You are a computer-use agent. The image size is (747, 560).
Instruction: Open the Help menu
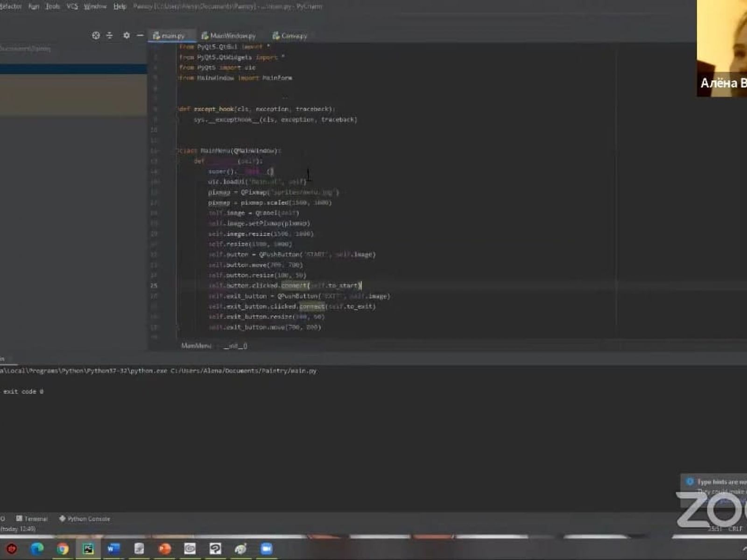click(120, 7)
